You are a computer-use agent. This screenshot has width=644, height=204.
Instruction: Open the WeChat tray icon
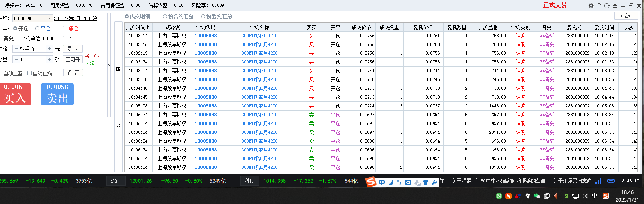click(537, 196)
